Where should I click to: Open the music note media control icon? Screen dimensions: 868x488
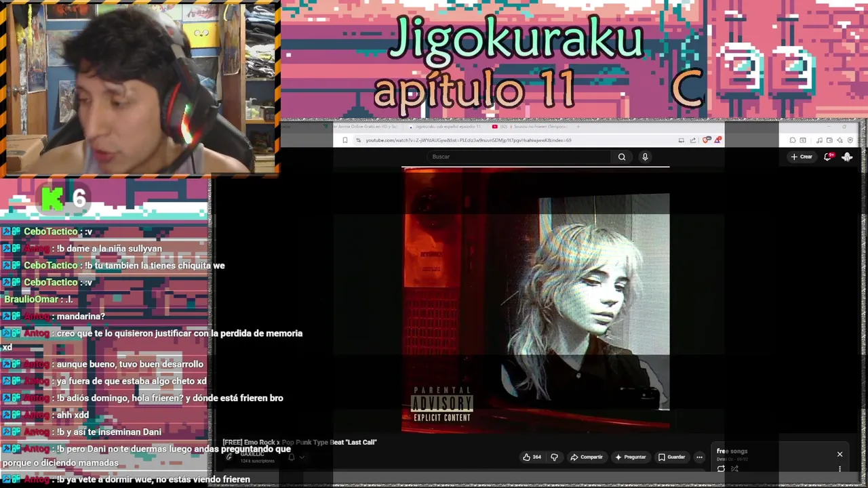point(819,140)
